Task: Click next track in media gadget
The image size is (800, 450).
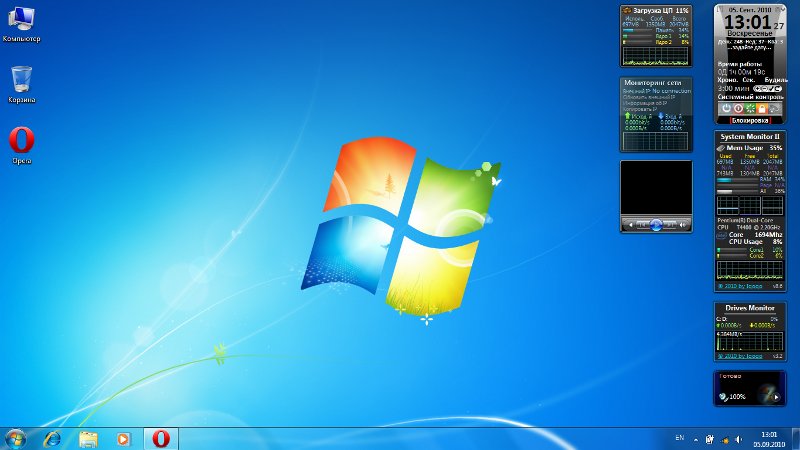Action: click(670, 224)
